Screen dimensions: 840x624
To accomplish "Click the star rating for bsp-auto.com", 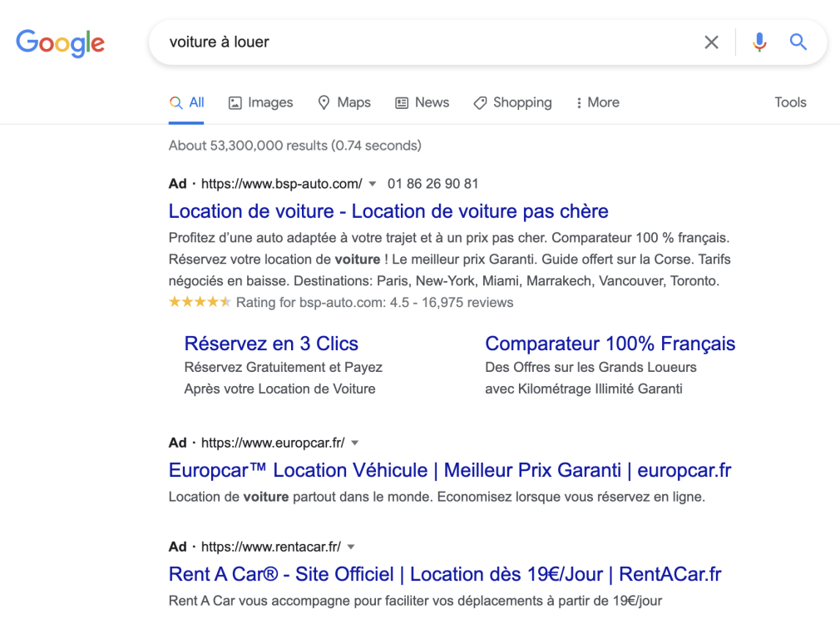I will click(200, 302).
